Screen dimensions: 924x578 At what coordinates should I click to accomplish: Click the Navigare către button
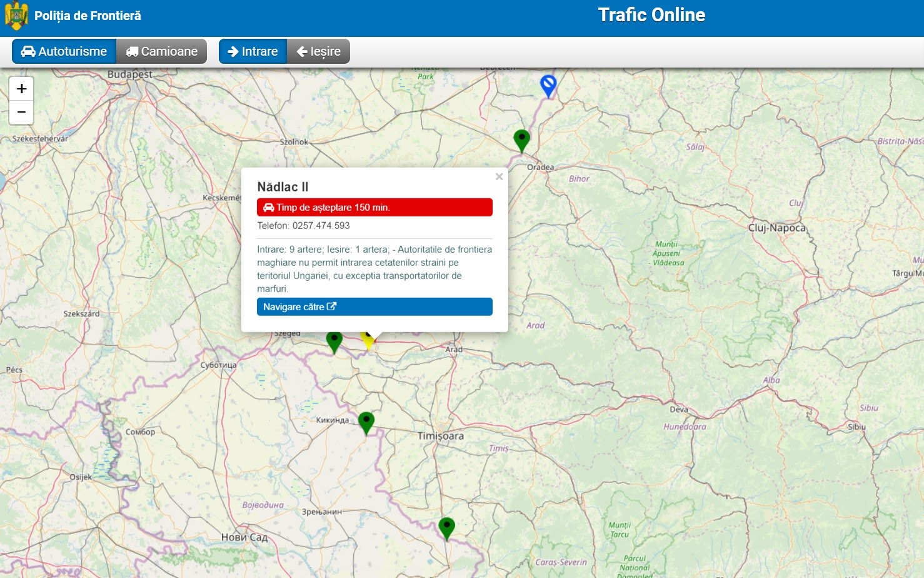(x=374, y=307)
